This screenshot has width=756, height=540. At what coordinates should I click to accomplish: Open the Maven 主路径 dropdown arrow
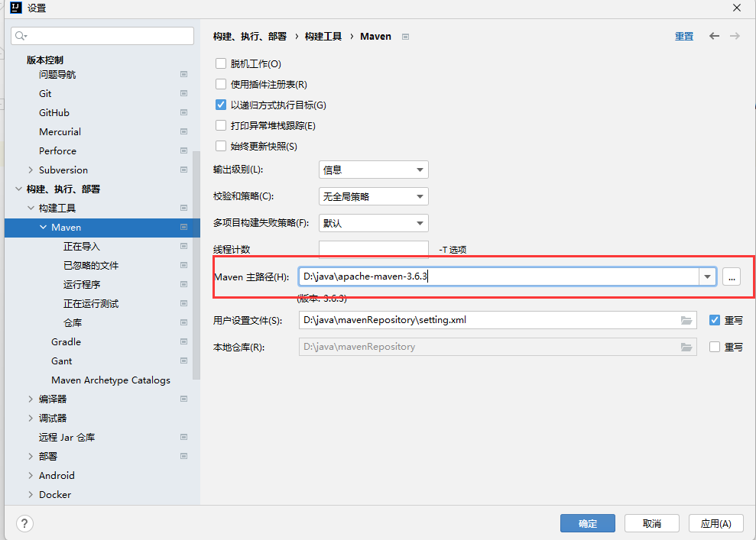707,276
